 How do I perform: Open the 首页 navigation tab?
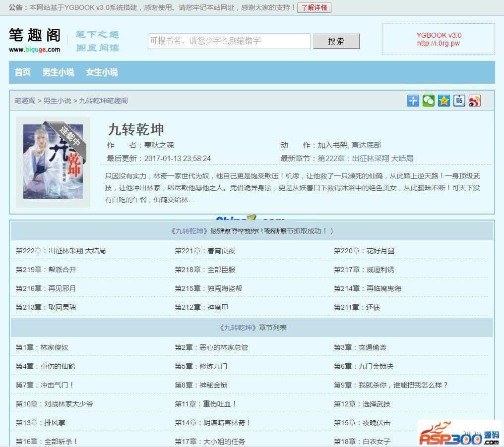coord(22,72)
